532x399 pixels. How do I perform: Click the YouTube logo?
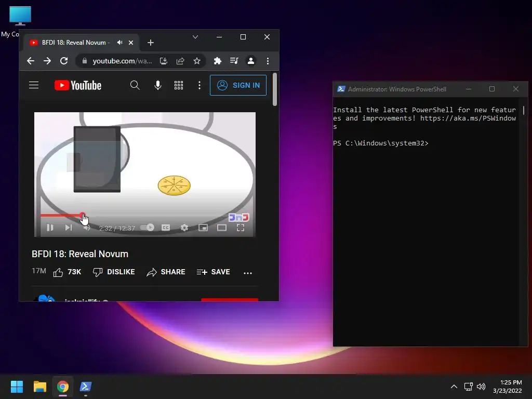(78, 85)
